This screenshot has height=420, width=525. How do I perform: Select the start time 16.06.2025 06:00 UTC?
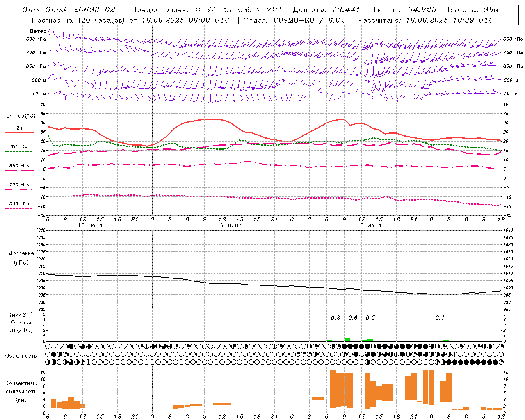pyautogui.click(x=185, y=20)
